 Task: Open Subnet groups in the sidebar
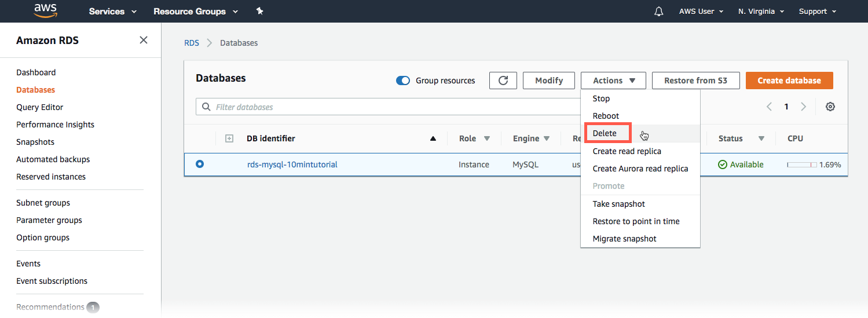pos(43,203)
